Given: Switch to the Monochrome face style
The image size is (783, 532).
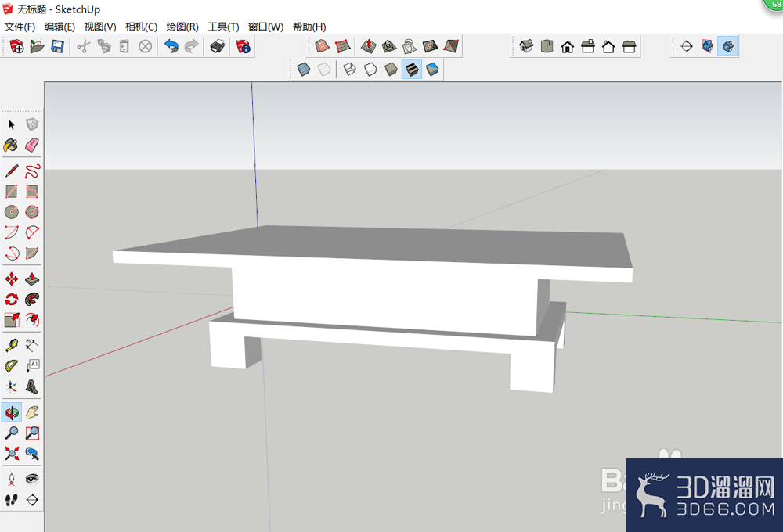Looking at the screenshot, I should click(432, 69).
